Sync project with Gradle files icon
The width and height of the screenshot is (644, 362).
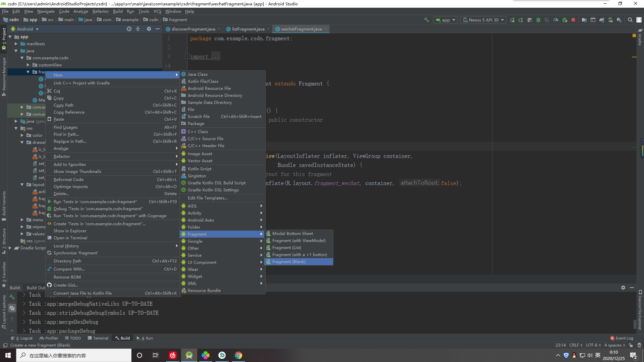(x=602, y=20)
